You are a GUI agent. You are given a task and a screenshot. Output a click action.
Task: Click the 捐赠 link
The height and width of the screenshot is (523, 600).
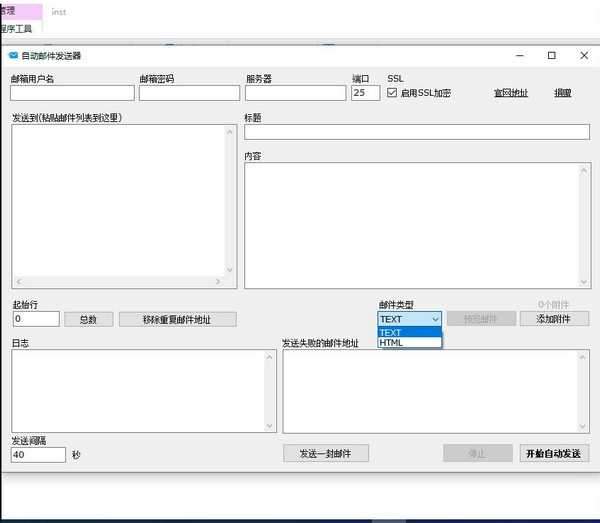coord(563,93)
